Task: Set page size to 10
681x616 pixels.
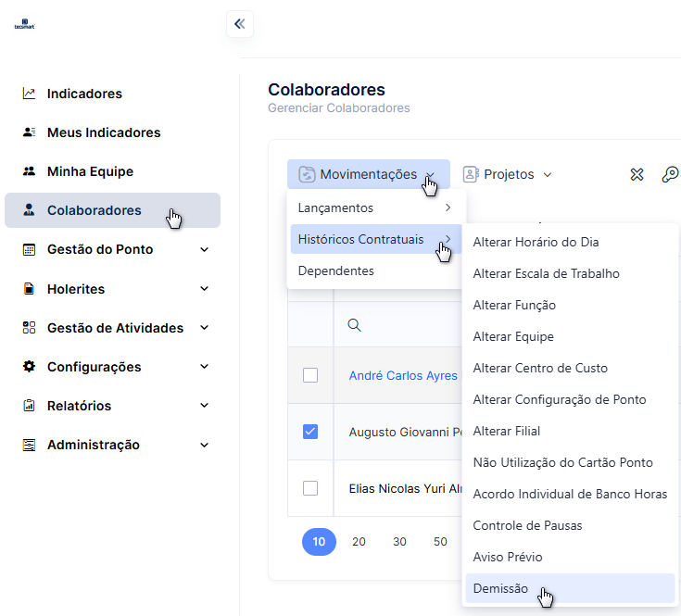Action: click(319, 541)
